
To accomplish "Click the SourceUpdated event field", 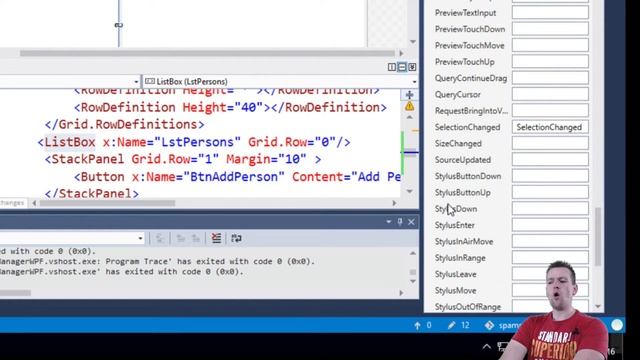I will click(550, 160).
